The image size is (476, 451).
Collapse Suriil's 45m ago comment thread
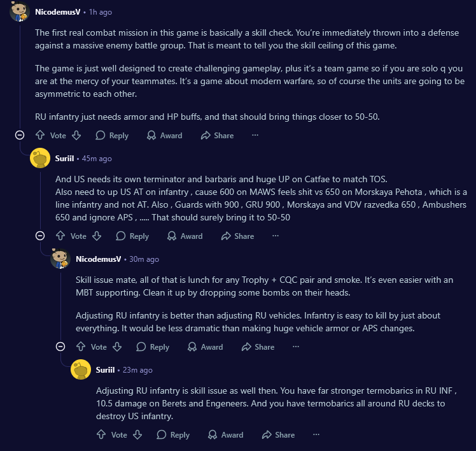pos(40,236)
